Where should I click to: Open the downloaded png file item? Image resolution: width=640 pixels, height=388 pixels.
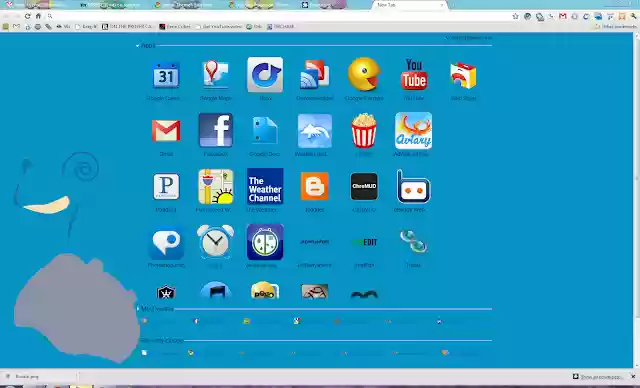pos(40,377)
